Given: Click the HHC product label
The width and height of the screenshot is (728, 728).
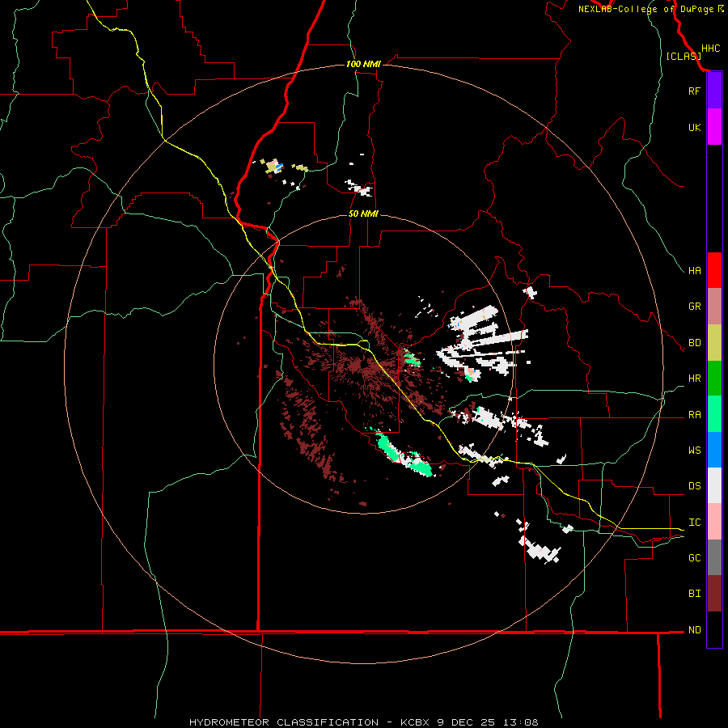Looking at the screenshot, I should 710,49.
